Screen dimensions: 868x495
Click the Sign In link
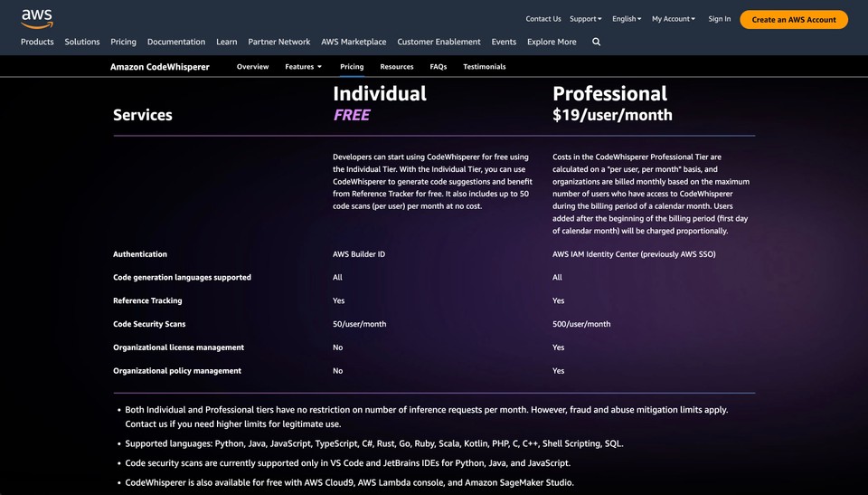tap(719, 19)
